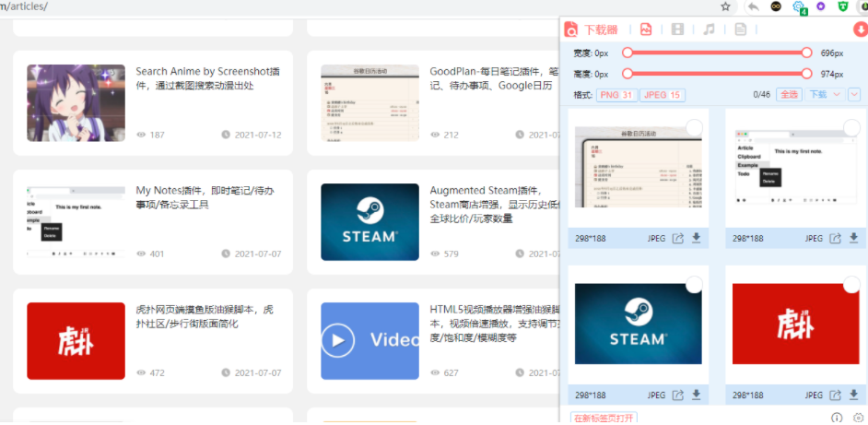Select the STEAM image checkbox in downloader
Viewport: 868px width, 425px height.
(694, 285)
